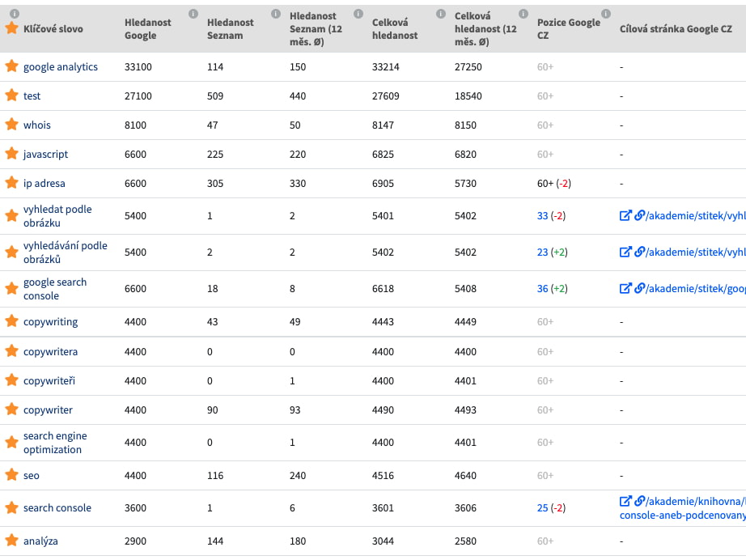Click star for vyhledat podle obrázku
Screen dimensions: 746x560
click(11, 215)
